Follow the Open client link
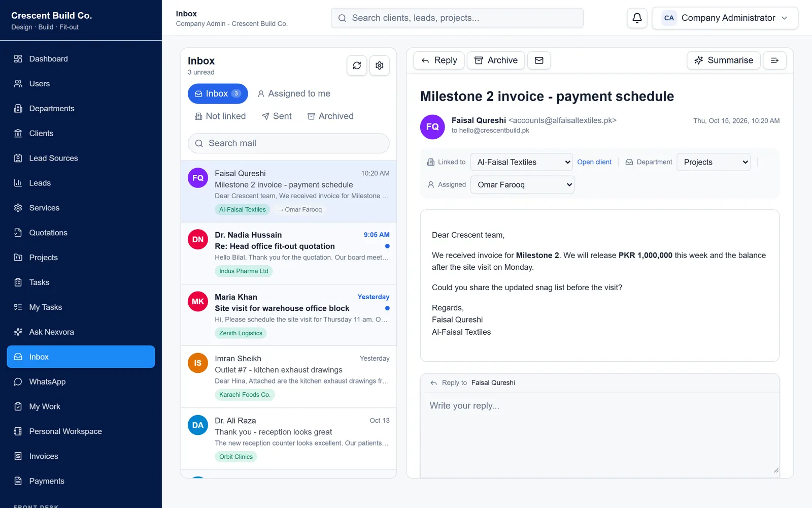Screen dimensions: 812x508 coord(594,162)
